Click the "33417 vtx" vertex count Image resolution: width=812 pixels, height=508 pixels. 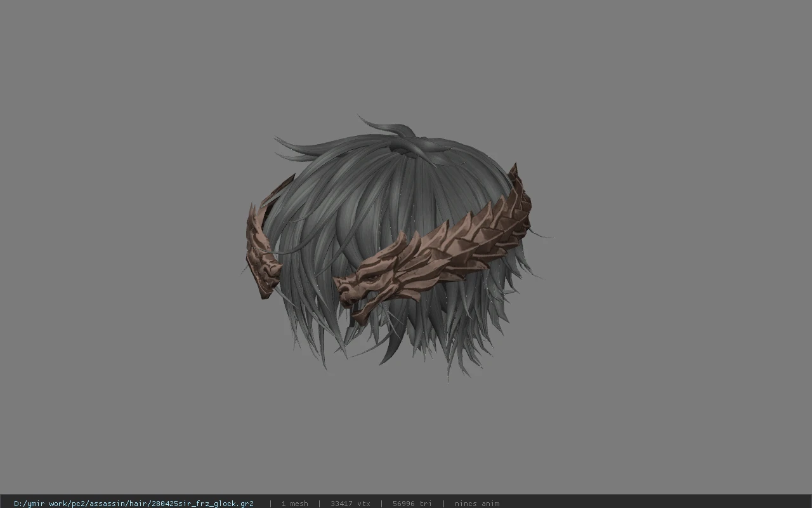tap(350, 504)
